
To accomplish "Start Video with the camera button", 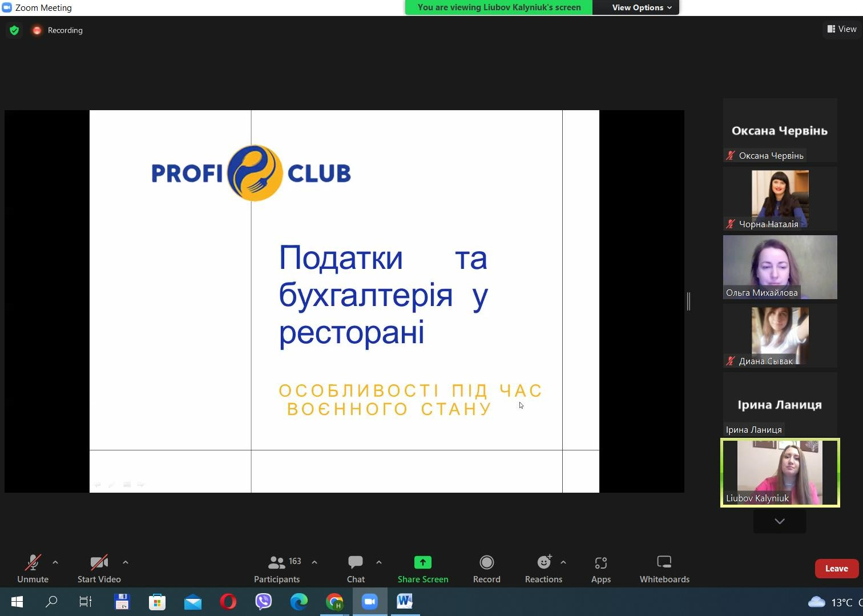I will click(99, 569).
